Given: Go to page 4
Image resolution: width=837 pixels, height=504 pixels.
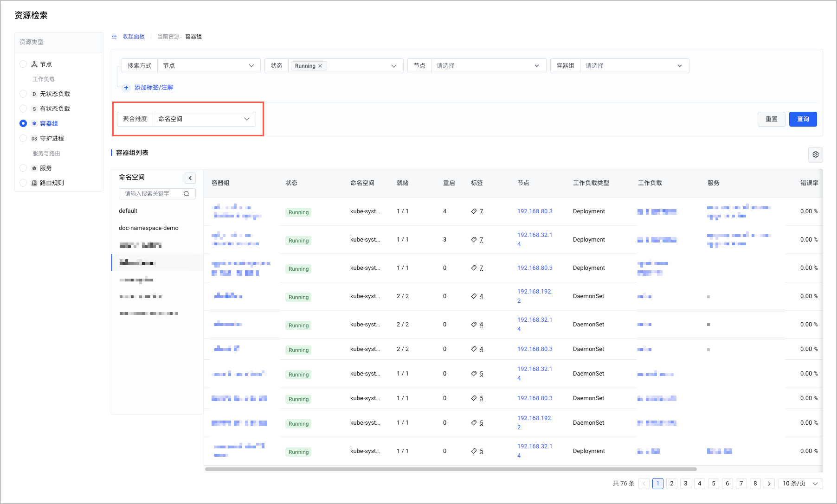Looking at the screenshot, I should click(x=700, y=484).
